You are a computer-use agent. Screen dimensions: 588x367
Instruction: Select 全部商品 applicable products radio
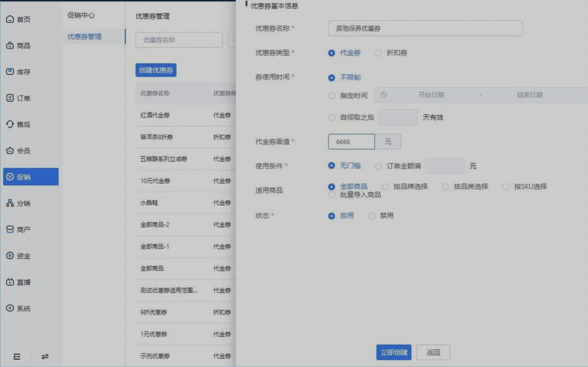tap(331, 187)
